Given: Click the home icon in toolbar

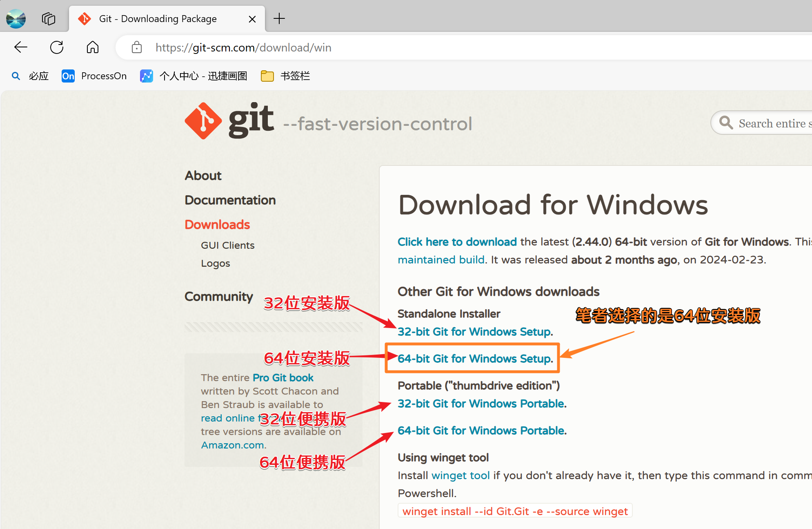Looking at the screenshot, I should pyautogui.click(x=93, y=47).
